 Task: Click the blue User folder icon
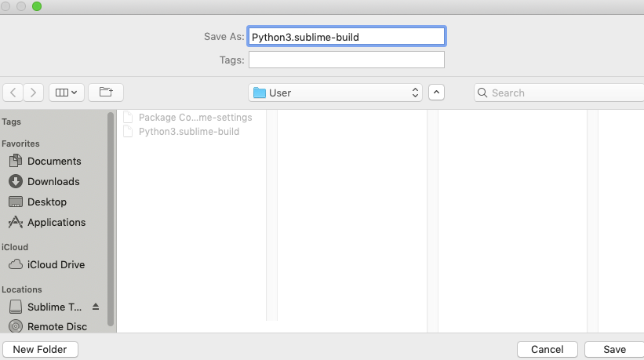pyautogui.click(x=260, y=93)
